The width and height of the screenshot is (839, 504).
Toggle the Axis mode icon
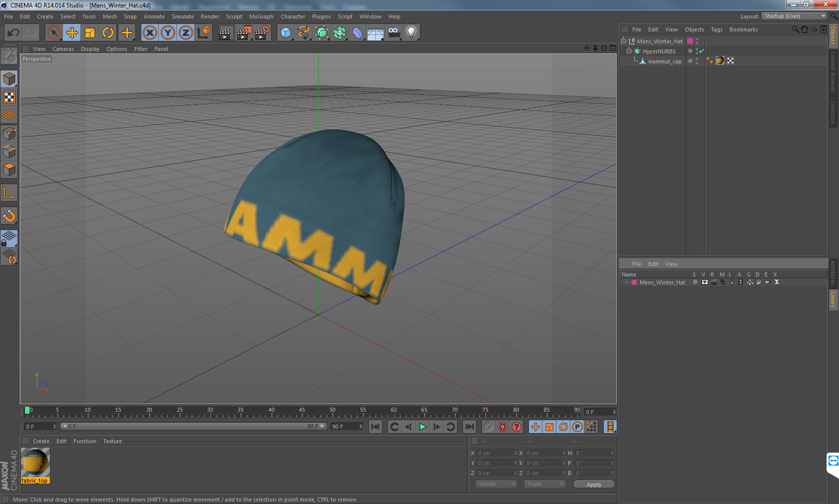coord(9,193)
